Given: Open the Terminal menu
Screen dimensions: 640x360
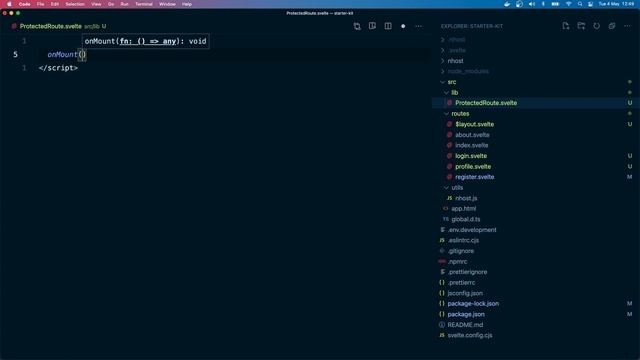Looking at the screenshot, I should [x=144, y=4].
